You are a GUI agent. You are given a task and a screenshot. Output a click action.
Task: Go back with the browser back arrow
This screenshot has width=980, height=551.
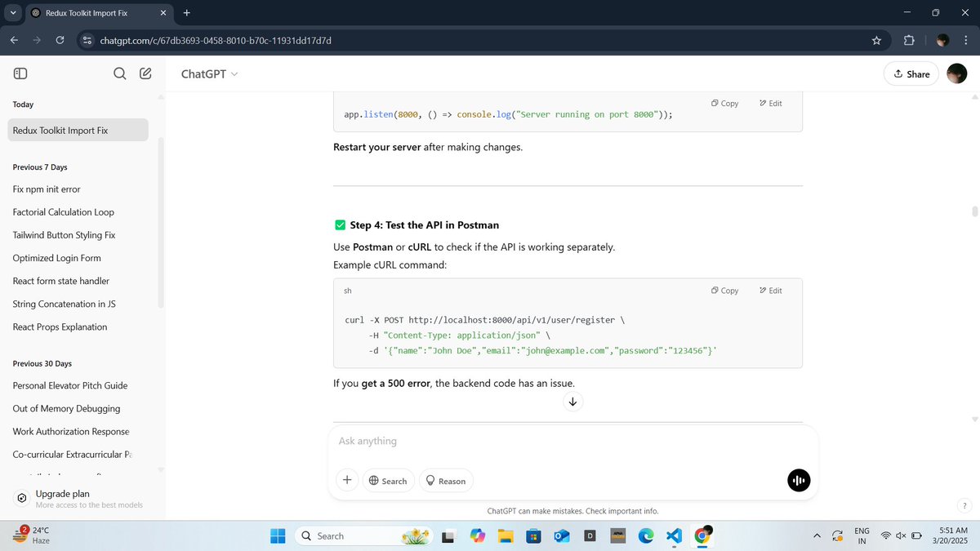[x=14, y=40]
